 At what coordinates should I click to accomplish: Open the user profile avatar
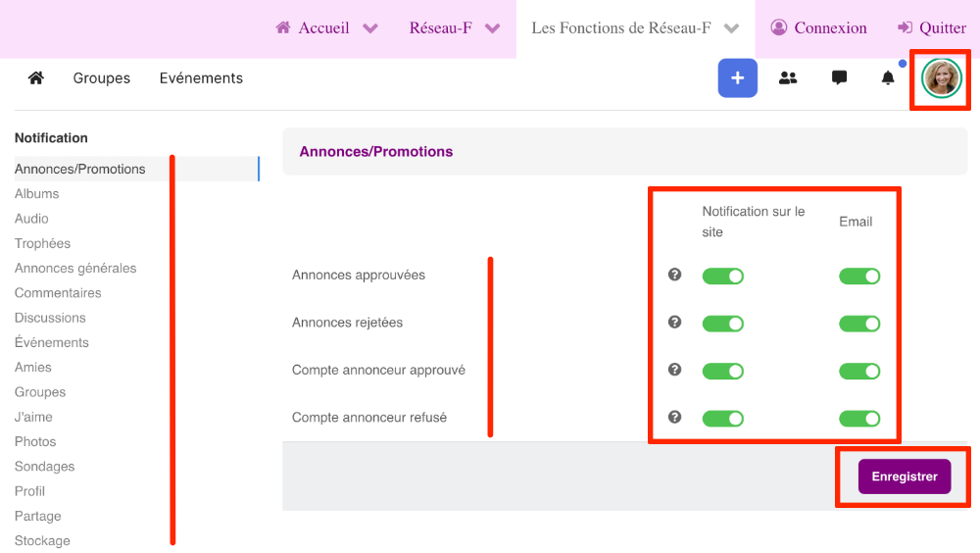(x=942, y=78)
